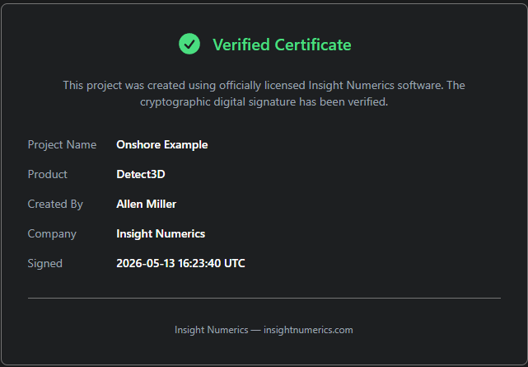Click the Project Name label
The image size is (528, 367).
click(62, 145)
